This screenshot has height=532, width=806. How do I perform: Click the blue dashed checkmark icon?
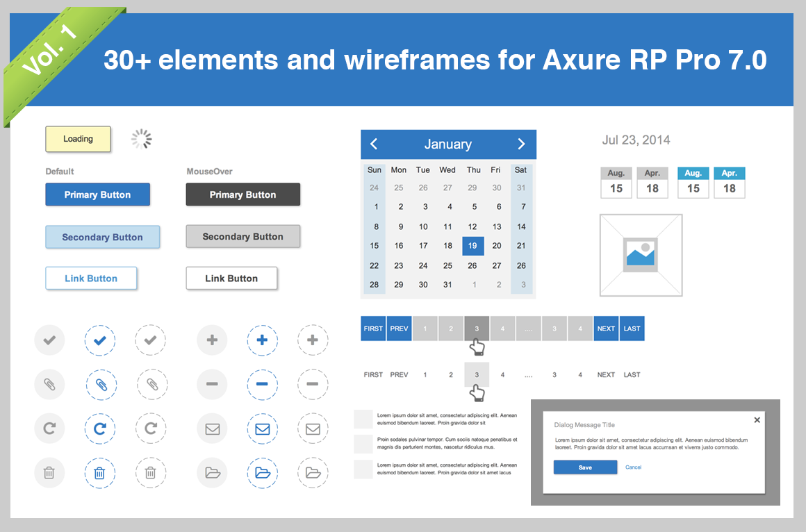(x=100, y=340)
